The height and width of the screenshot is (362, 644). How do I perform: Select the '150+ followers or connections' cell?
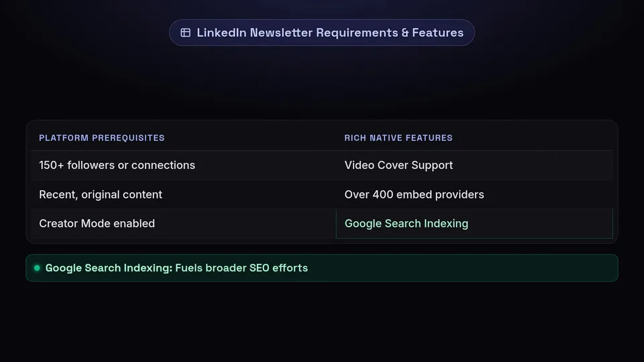coord(184,165)
